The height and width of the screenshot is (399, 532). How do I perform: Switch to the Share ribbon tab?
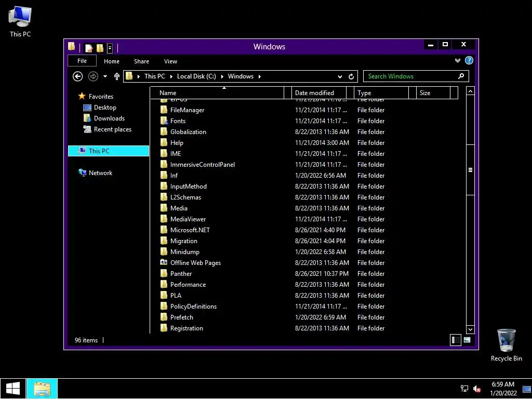[x=141, y=61]
